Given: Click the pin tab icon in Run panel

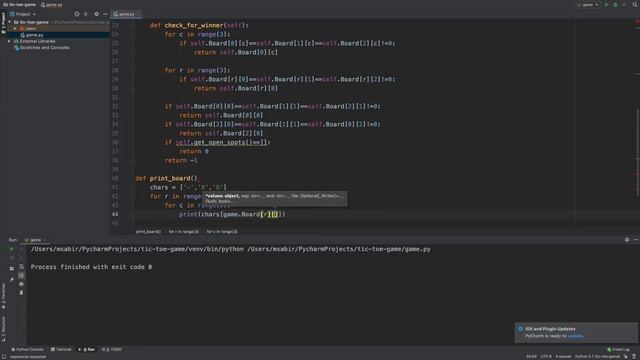Looking at the screenshot, I should click(x=11, y=280).
